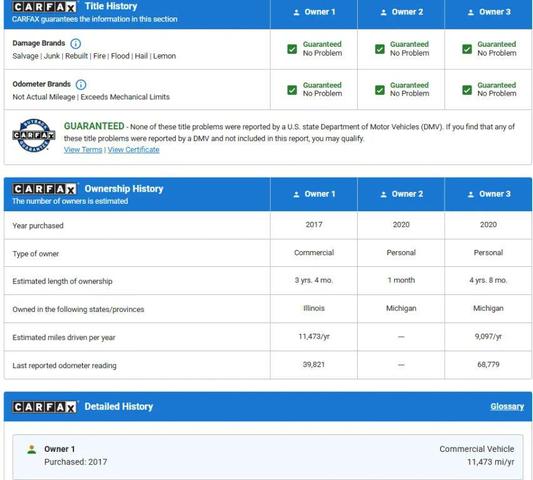
Task: Select Owner 3 column header in Title History
Action: tap(488, 14)
